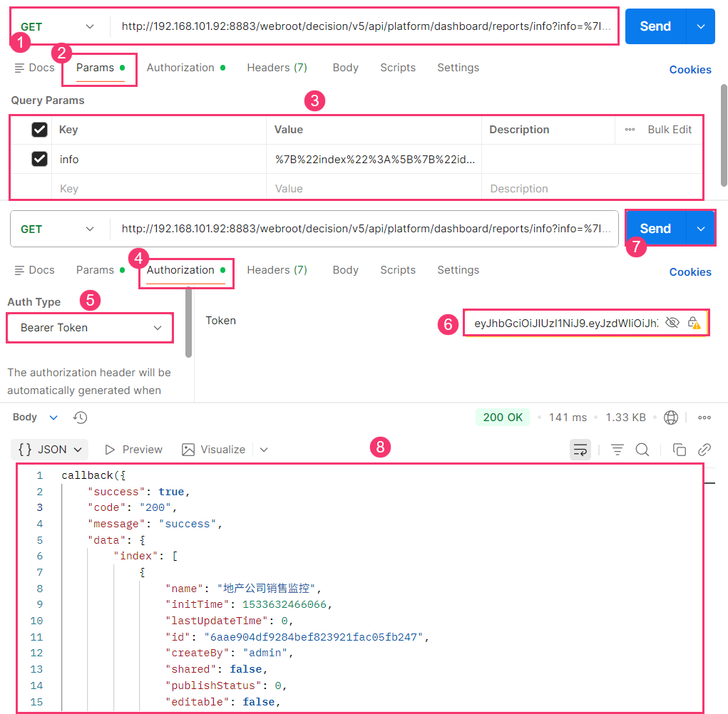Open the upper Scripts tab

398,68
